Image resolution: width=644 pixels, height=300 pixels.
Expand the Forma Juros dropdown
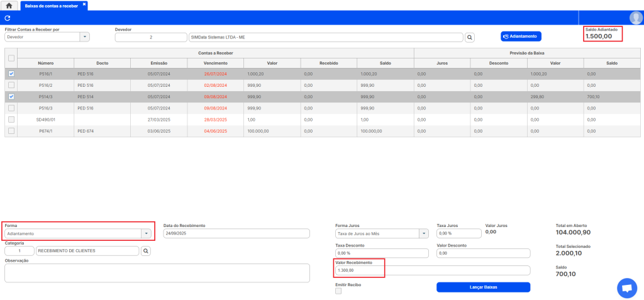pos(424,233)
